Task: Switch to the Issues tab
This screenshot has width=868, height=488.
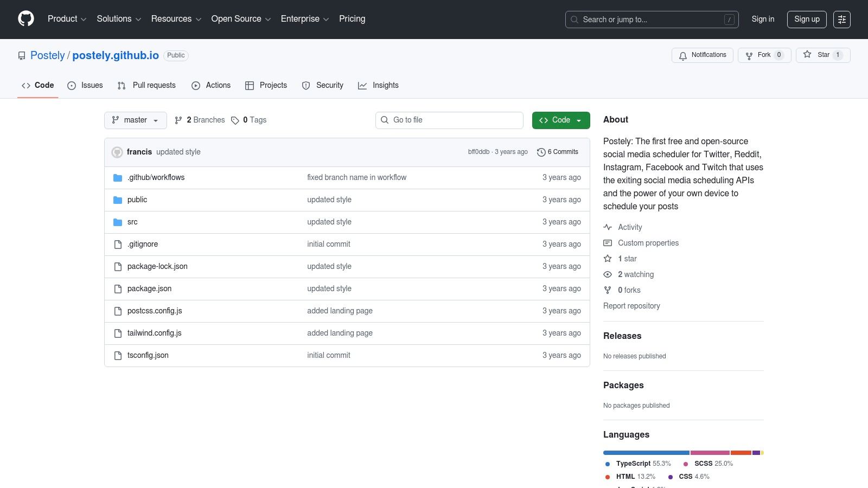Action: [x=85, y=86]
